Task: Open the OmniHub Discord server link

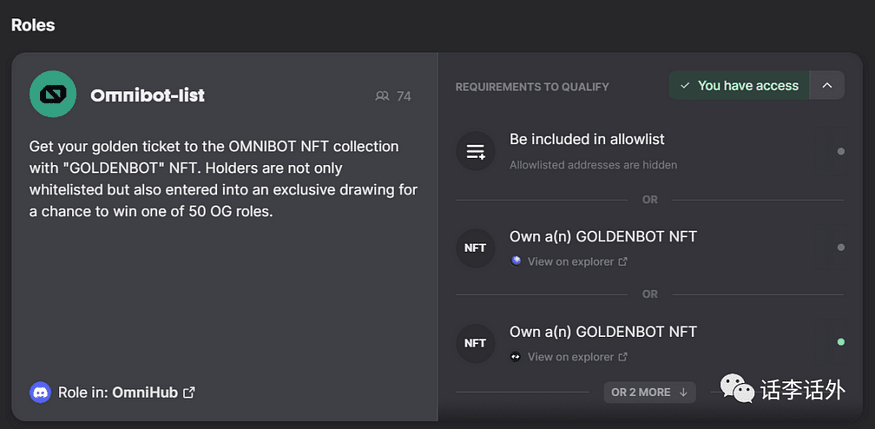Action: 145,393
